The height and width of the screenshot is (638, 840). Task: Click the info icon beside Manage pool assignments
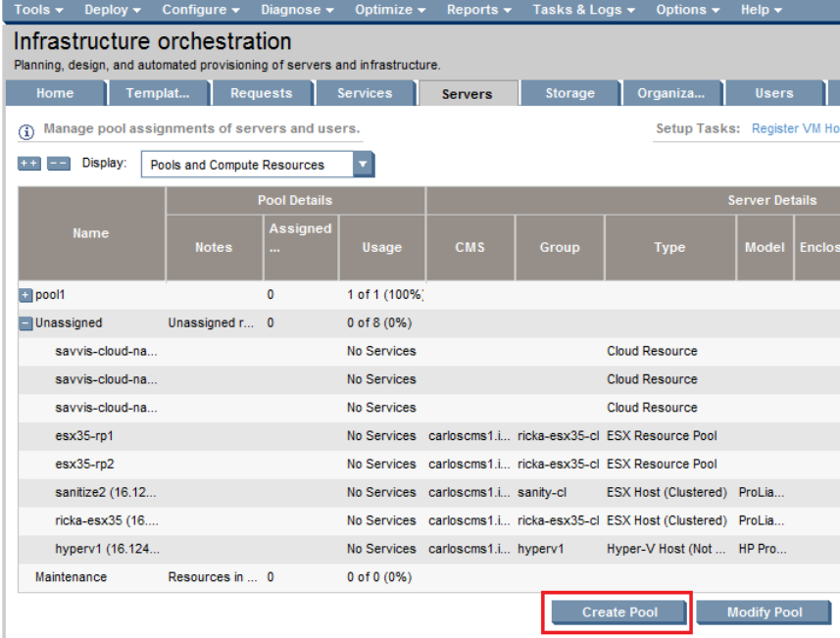[26, 129]
